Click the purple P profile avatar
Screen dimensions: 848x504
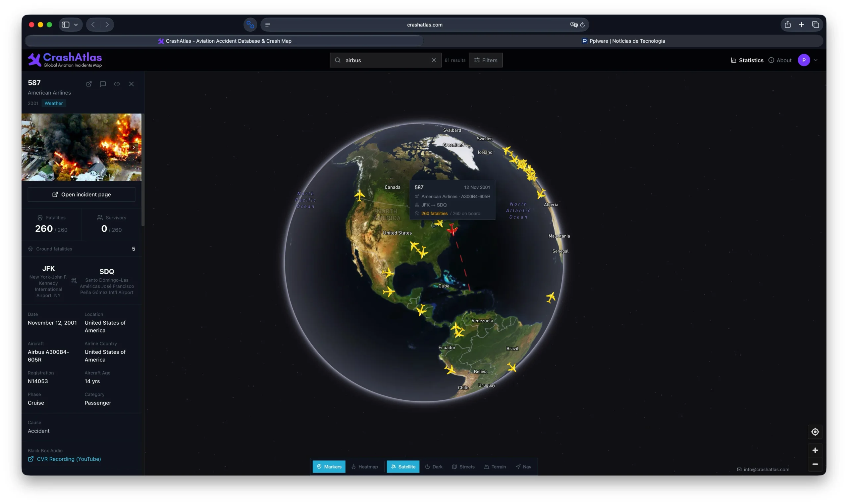pos(804,60)
